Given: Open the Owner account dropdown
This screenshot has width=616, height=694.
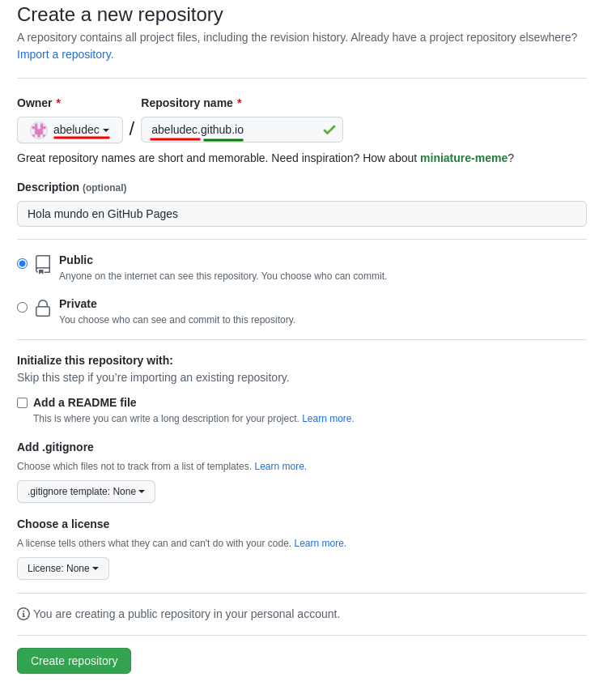Looking at the screenshot, I should 69,130.
